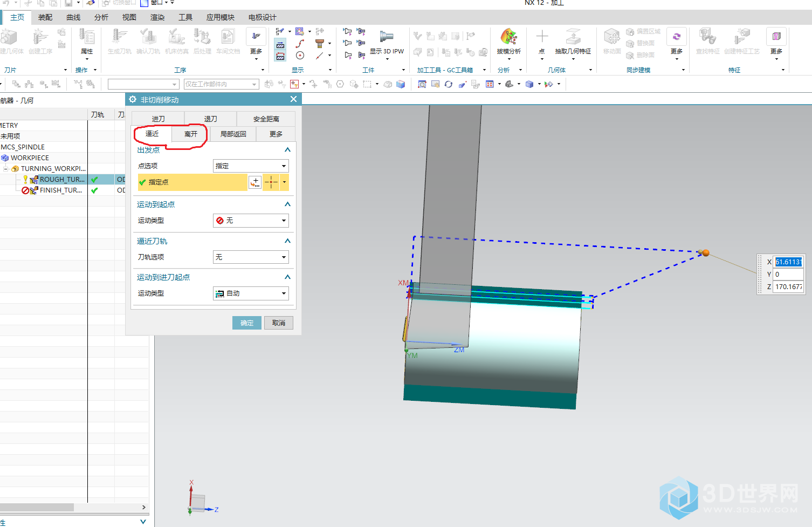Close the 非切削移动 dialog
This screenshot has width=812, height=527.
(293, 99)
